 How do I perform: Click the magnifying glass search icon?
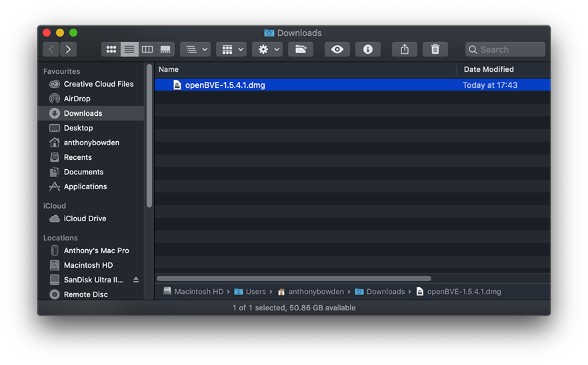[473, 49]
